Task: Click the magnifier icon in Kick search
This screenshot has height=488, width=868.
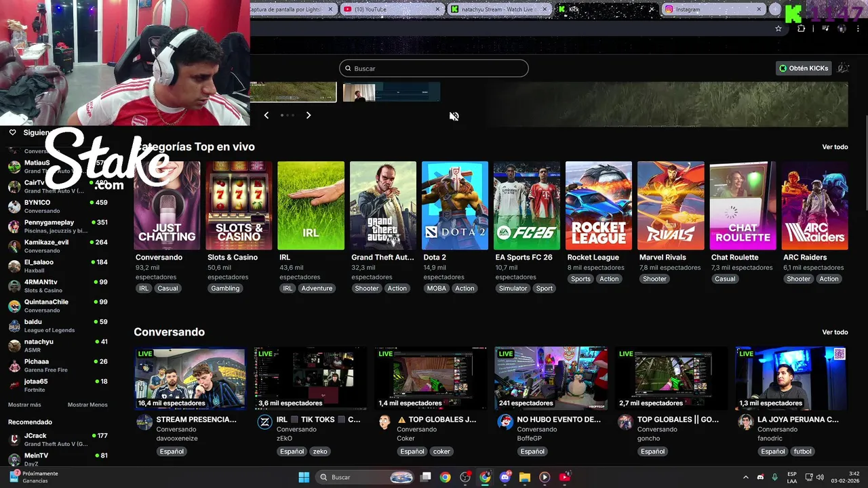Action: (x=348, y=68)
